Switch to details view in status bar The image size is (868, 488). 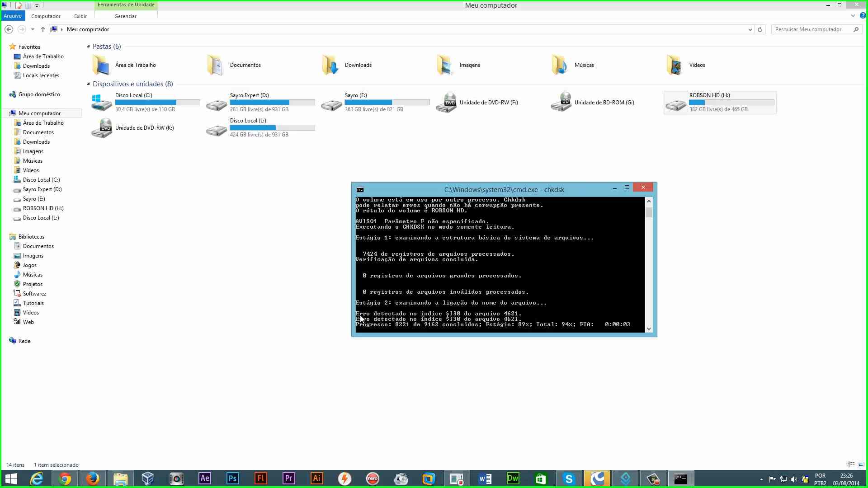[851, 465]
